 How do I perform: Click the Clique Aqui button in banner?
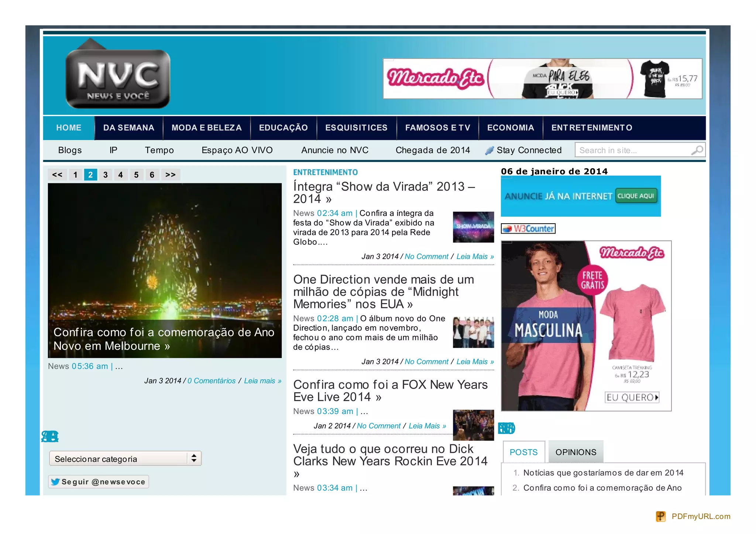coord(636,196)
